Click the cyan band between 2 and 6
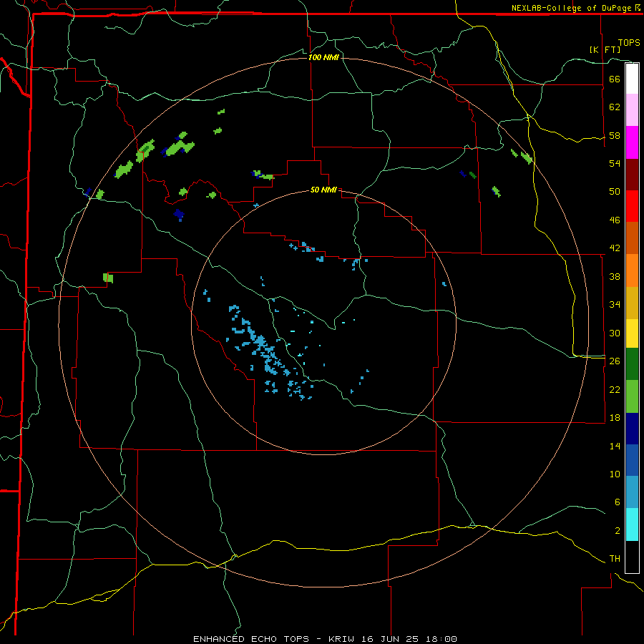644x644 pixels. (632, 525)
